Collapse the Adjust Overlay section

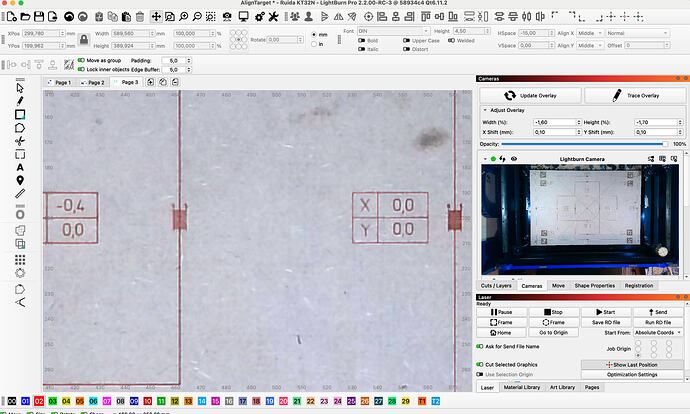coord(485,110)
